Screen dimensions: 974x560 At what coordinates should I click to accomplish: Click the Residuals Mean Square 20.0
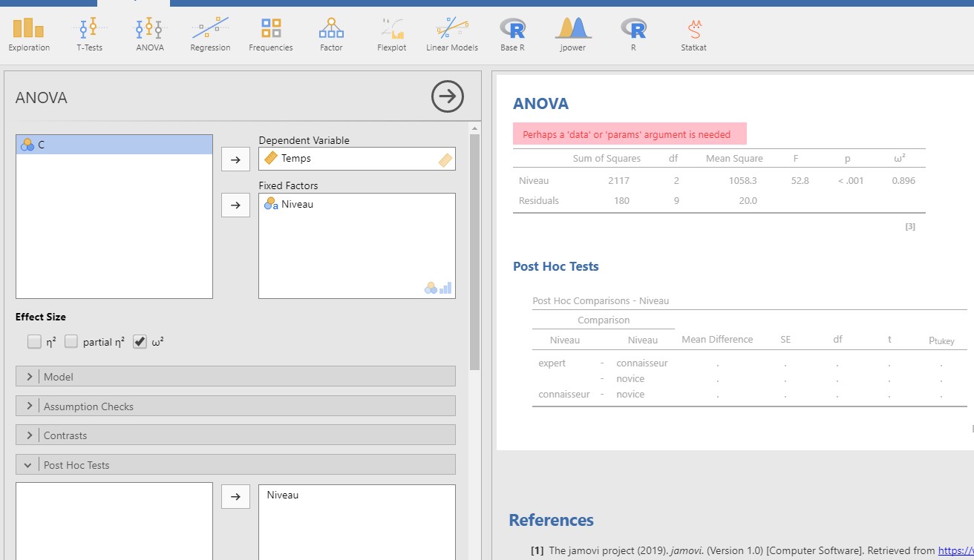point(748,200)
